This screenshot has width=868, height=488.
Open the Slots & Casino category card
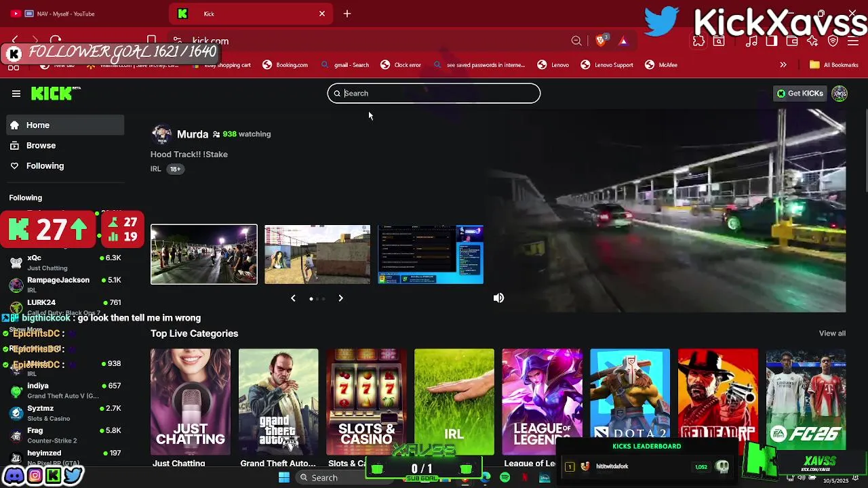(x=366, y=401)
